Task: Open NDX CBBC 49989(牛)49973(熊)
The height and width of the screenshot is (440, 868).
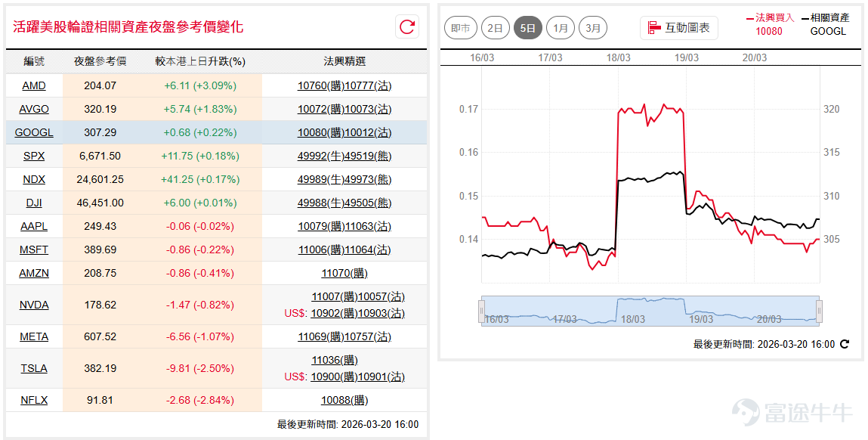Action: pos(344,179)
